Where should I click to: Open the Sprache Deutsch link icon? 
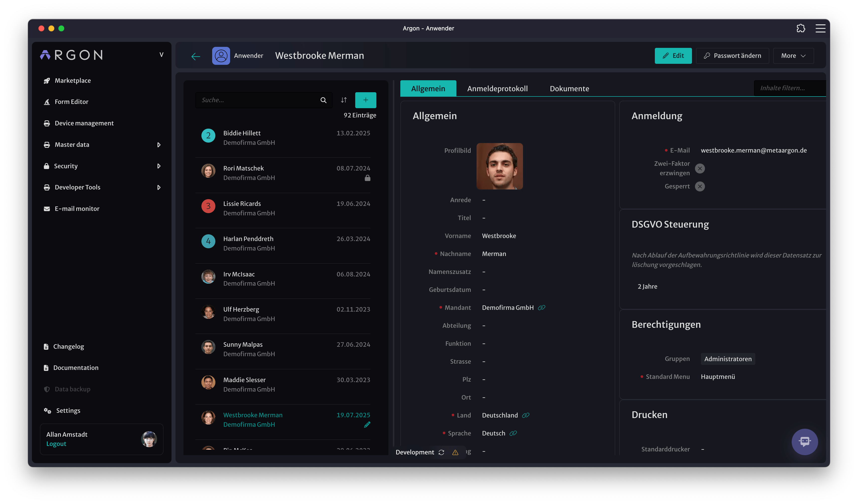(513, 433)
